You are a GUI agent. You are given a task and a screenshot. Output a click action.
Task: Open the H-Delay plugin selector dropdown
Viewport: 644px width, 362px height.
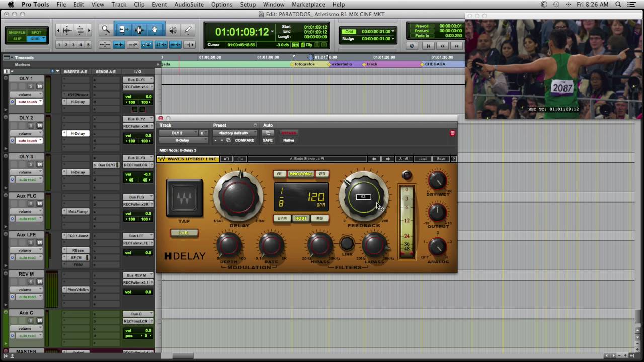pos(184,140)
